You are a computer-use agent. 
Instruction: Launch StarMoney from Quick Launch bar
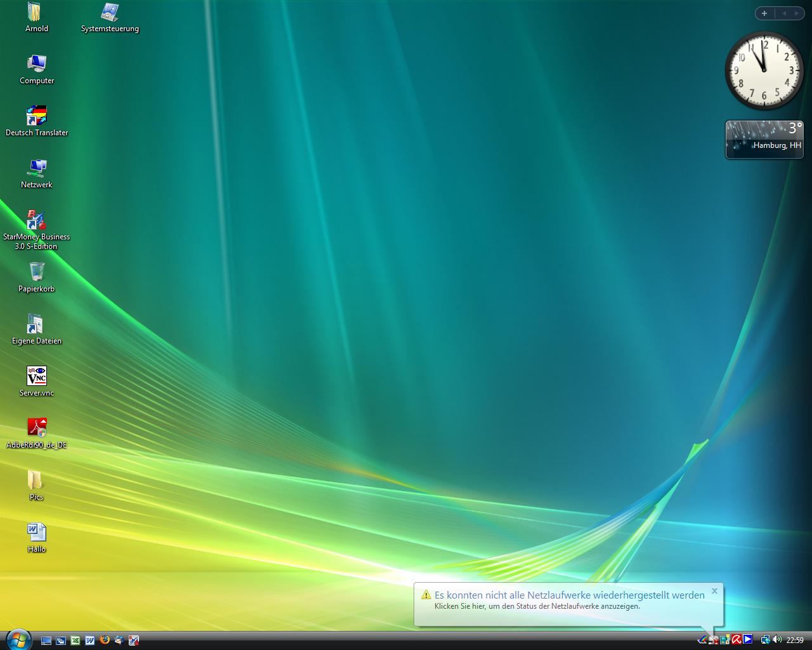(x=134, y=640)
